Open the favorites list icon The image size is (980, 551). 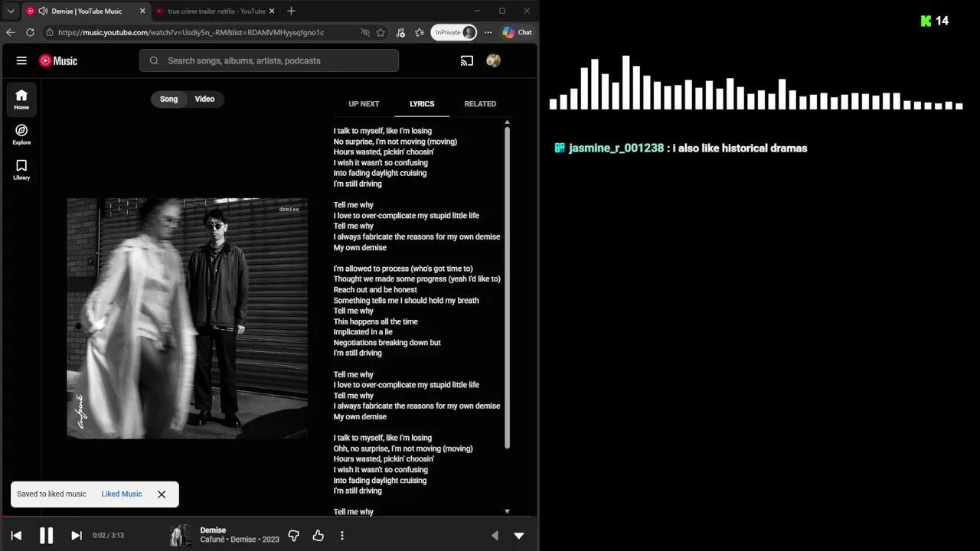click(x=420, y=32)
